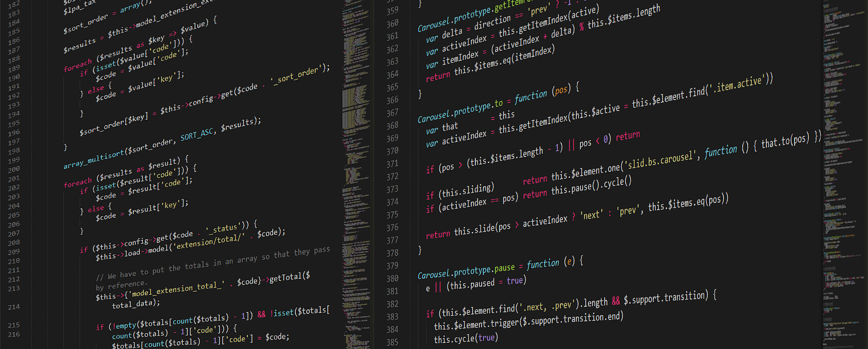Click the this.pause().cycle() call

click(x=590, y=186)
